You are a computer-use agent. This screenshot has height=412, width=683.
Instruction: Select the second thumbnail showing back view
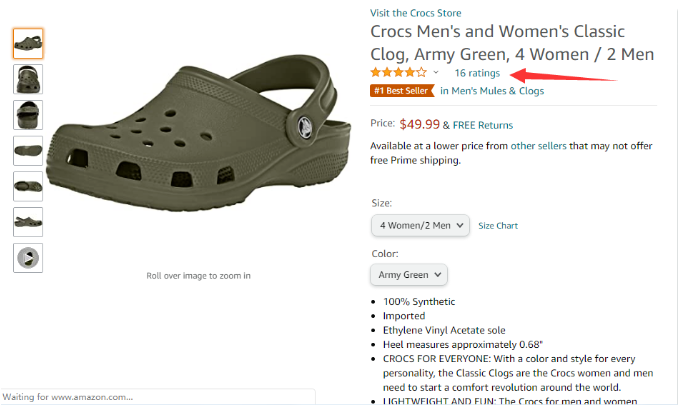(x=28, y=79)
